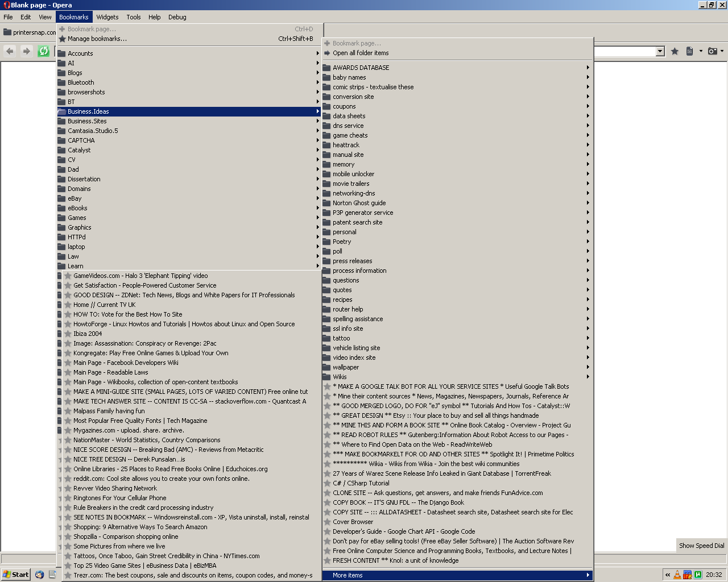728x582 pixels.
Task: Click the bookmark star icon in address bar
Action: click(x=675, y=51)
